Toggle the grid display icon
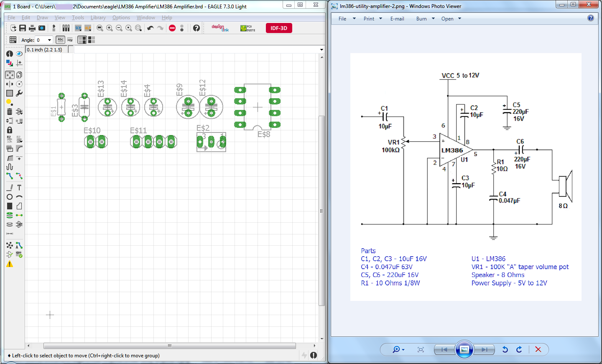Image resolution: width=602 pixels, height=364 pixels. (x=13, y=39)
